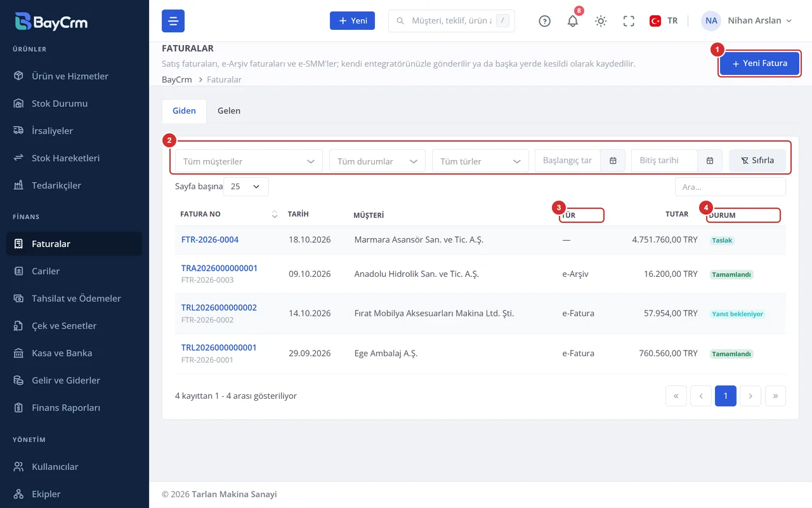Open Tahsilat ve Ödemeler in the sidebar

pyautogui.click(x=74, y=298)
